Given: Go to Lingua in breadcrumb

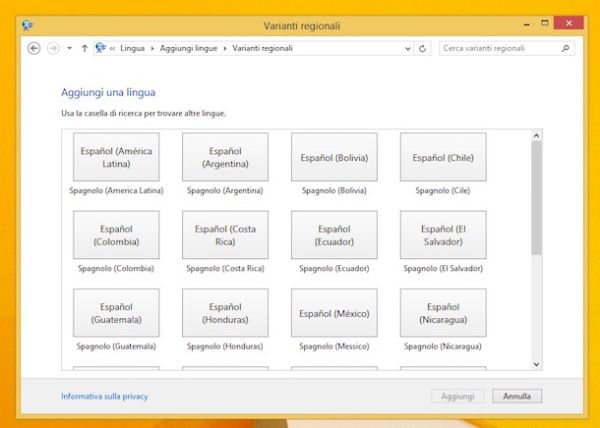Looking at the screenshot, I should [134, 48].
